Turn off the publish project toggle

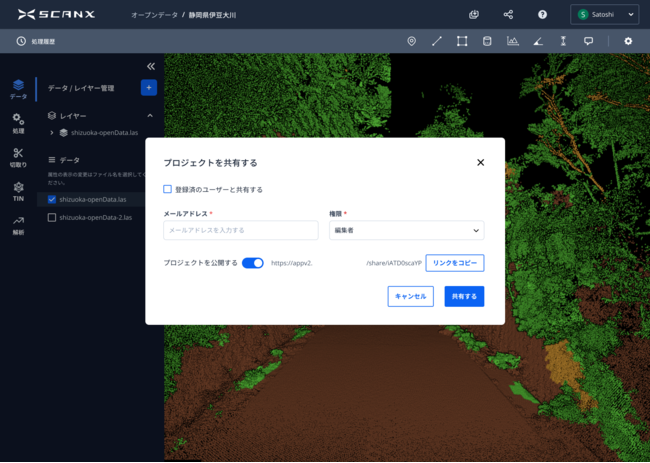point(253,263)
